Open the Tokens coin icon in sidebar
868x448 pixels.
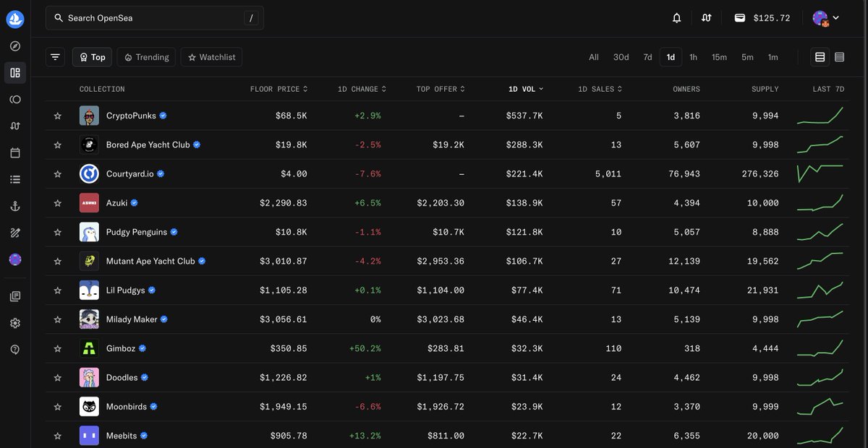pyautogui.click(x=15, y=100)
